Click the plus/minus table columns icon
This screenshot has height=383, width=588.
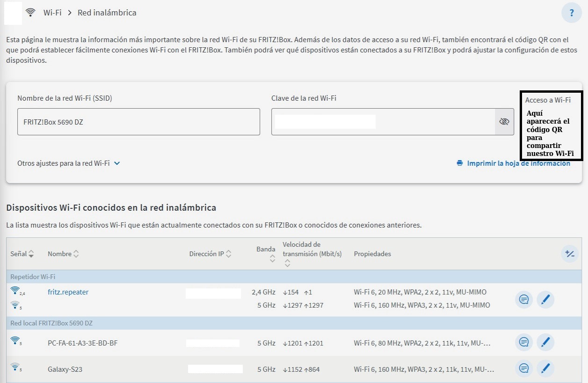pyautogui.click(x=569, y=254)
